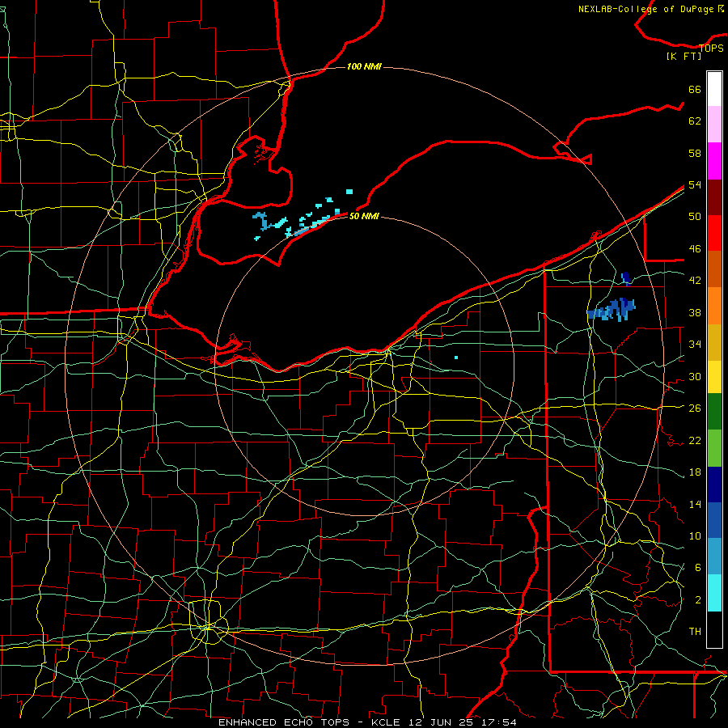The image size is (728, 728).
Task: Select the cyan legend swatch near bottom
Action: 714,593
